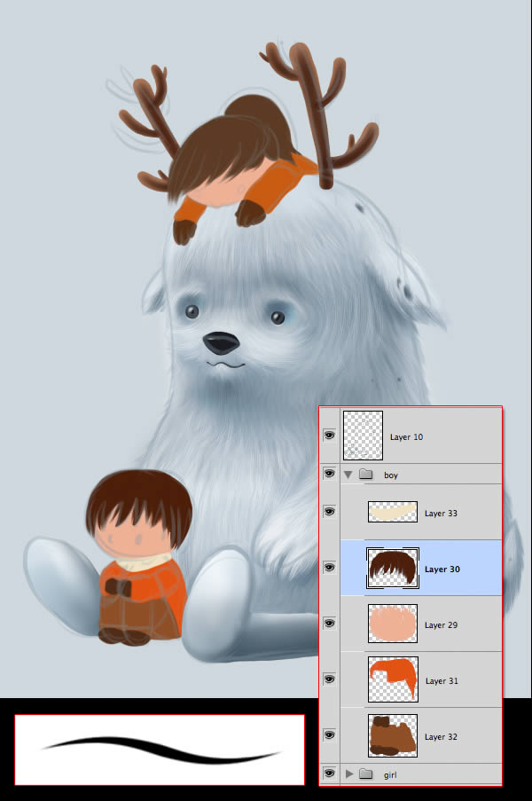
Task: Click the 'Layer 31' label
Action: [x=442, y=681]
